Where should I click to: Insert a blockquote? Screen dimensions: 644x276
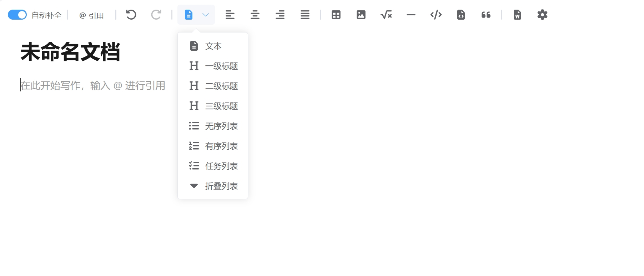coord(486,15)
